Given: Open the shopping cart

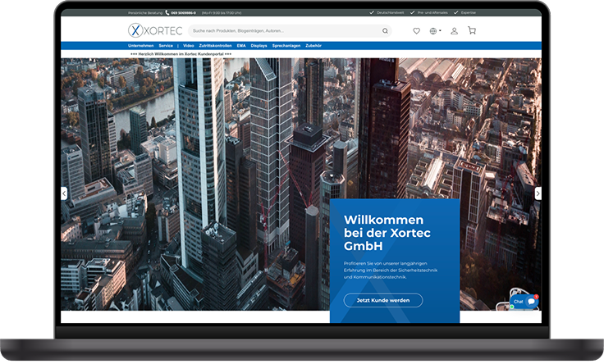Looking at the screenshot, I should click(x=472, y=31).
